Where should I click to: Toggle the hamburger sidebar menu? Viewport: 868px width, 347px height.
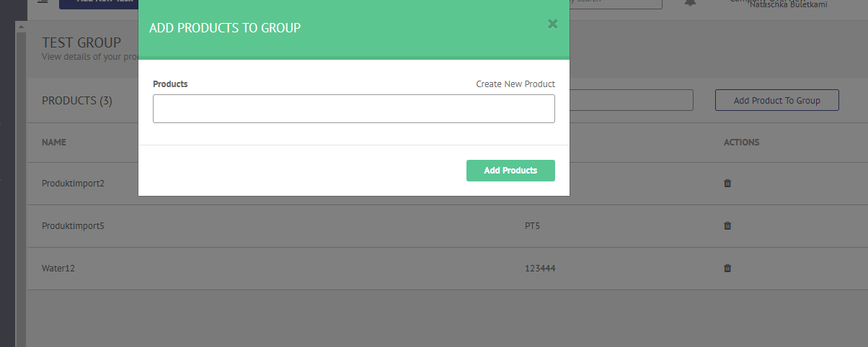[x=43, y=2]
